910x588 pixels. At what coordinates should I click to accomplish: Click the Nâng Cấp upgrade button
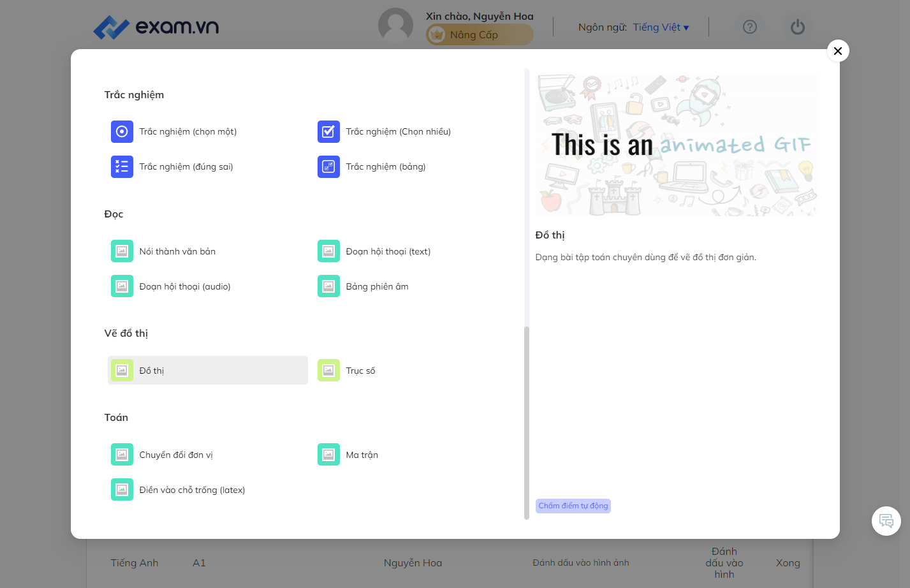480,34
